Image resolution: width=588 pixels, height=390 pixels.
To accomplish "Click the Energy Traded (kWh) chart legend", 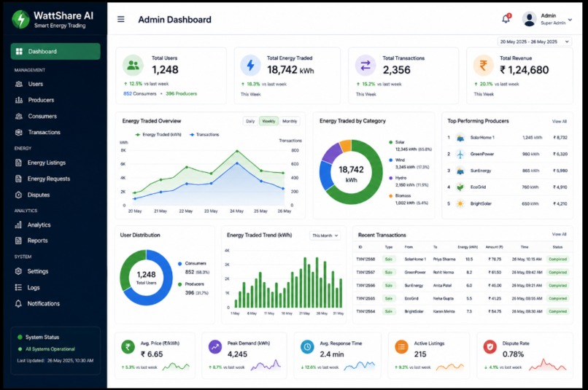I will tap(158, 135).
